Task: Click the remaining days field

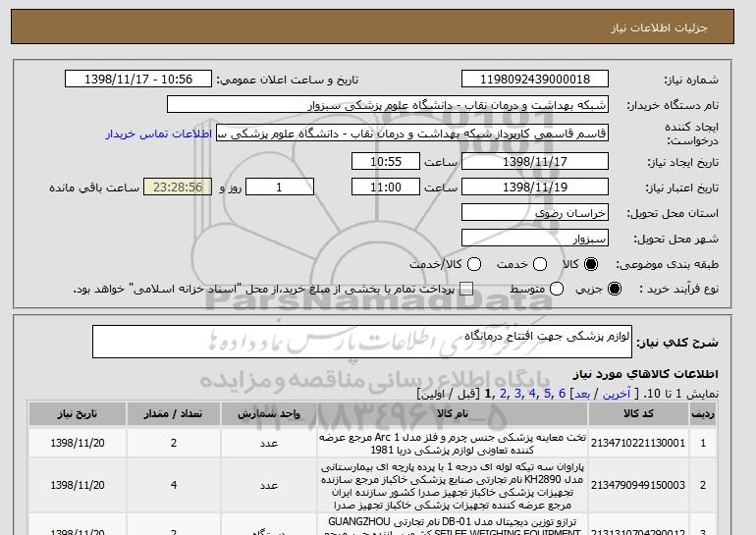Action: coord(280,187)
